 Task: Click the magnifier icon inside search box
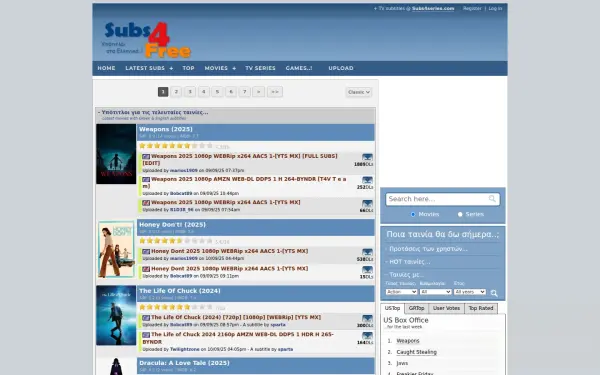(492, 199)
